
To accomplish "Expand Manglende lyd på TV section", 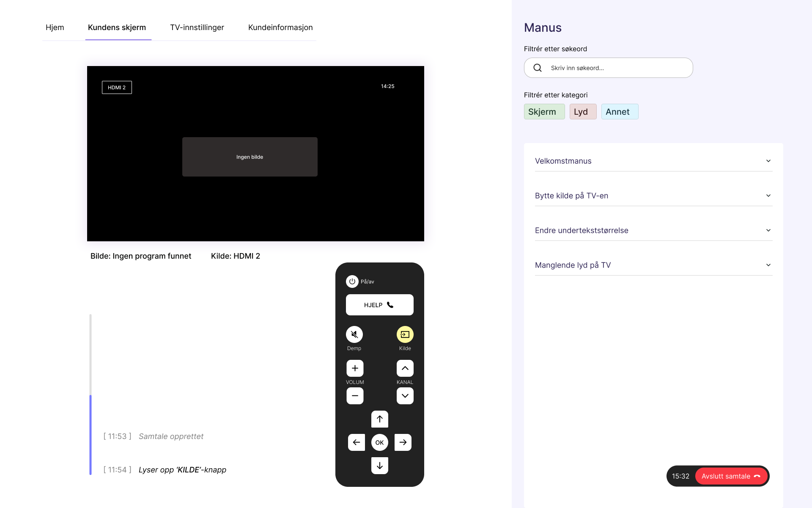I will [653, 265].
